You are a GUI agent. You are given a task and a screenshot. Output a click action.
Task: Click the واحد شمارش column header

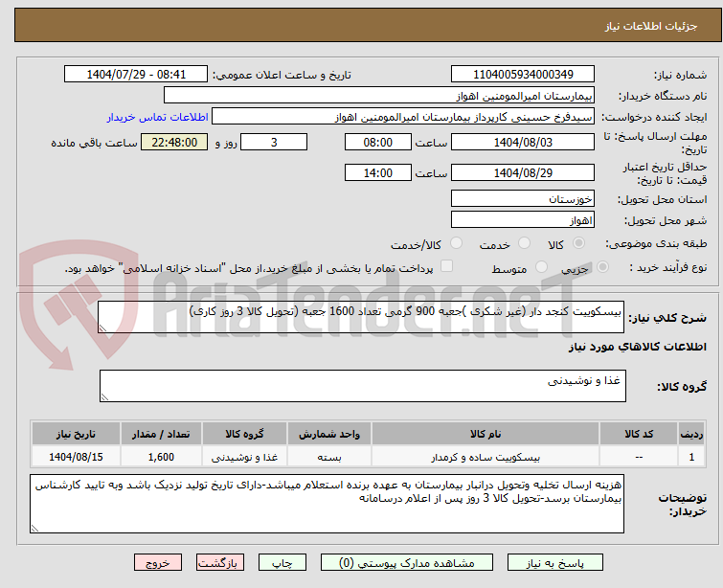[329, 434]
